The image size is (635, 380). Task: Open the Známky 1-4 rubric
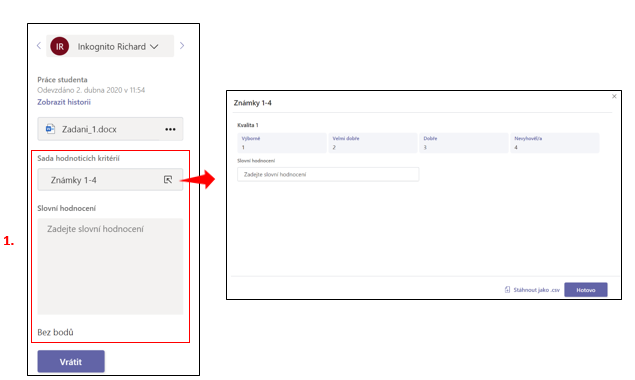(110, 180)
